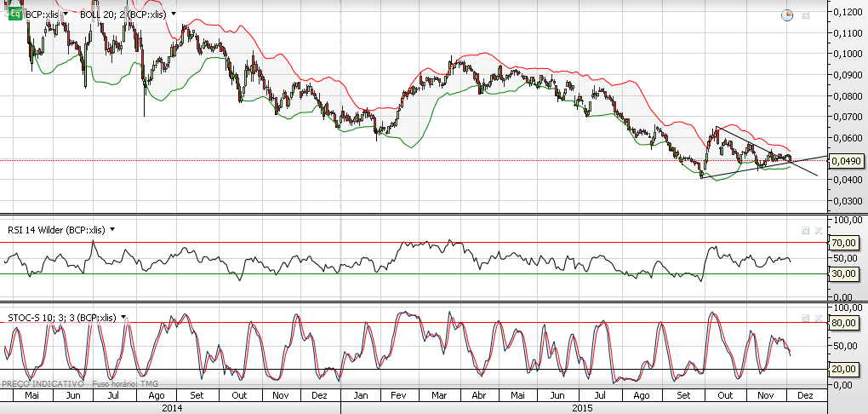Maximize the STOC-S stochastic panel

point(805,317)
